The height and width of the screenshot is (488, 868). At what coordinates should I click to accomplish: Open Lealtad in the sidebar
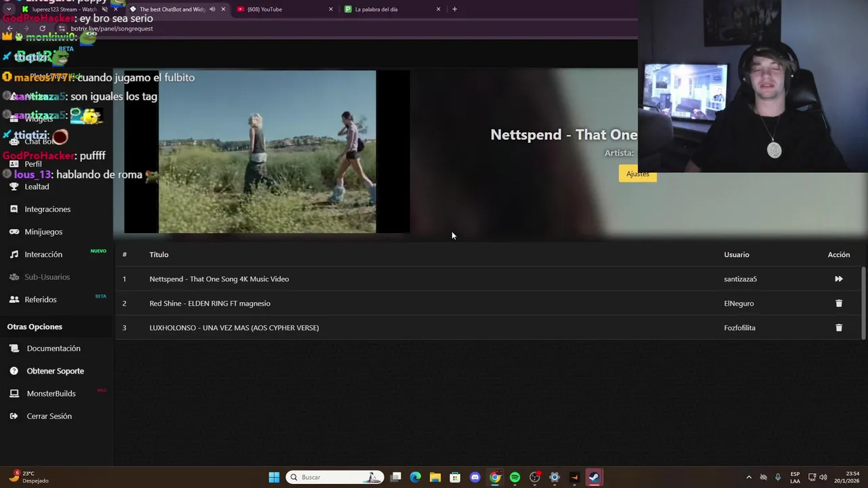point(37,186)
